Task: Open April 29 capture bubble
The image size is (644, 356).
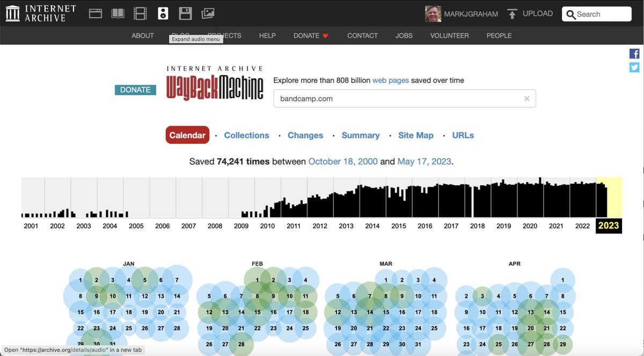Action: coord(562,344)
